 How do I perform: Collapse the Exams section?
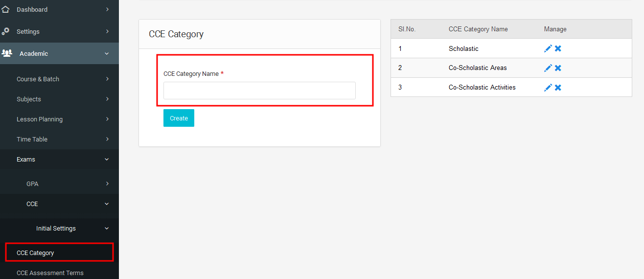point(107,159)
